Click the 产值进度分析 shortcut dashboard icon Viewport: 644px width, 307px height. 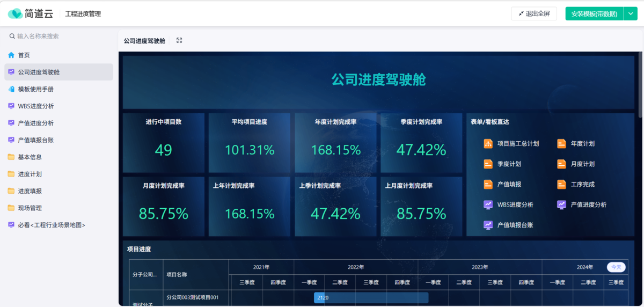(x=561, y=204)
